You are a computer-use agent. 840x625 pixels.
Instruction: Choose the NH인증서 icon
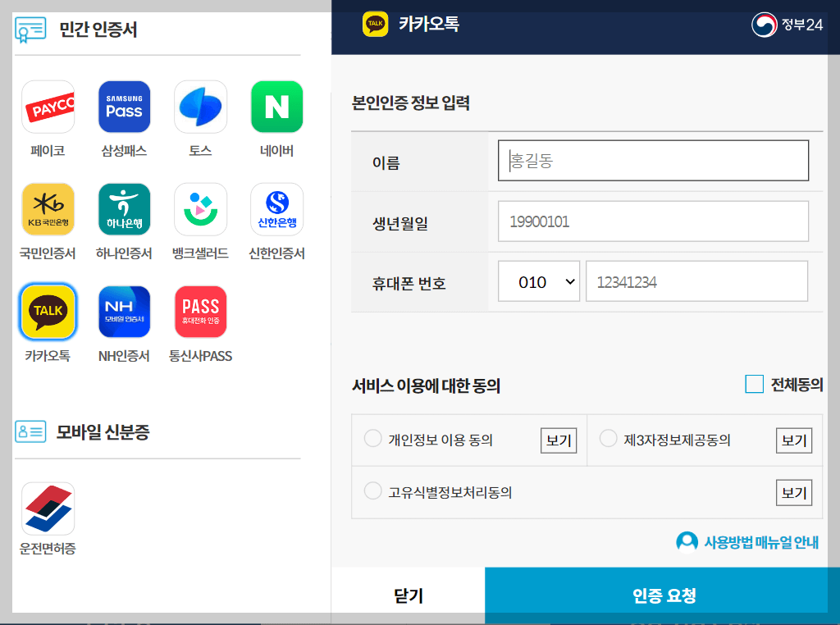(124, 312)
